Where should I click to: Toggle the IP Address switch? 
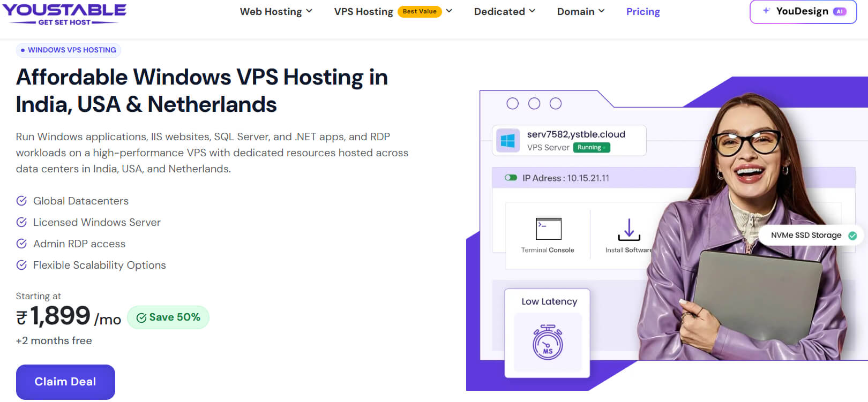coord(511,178)
